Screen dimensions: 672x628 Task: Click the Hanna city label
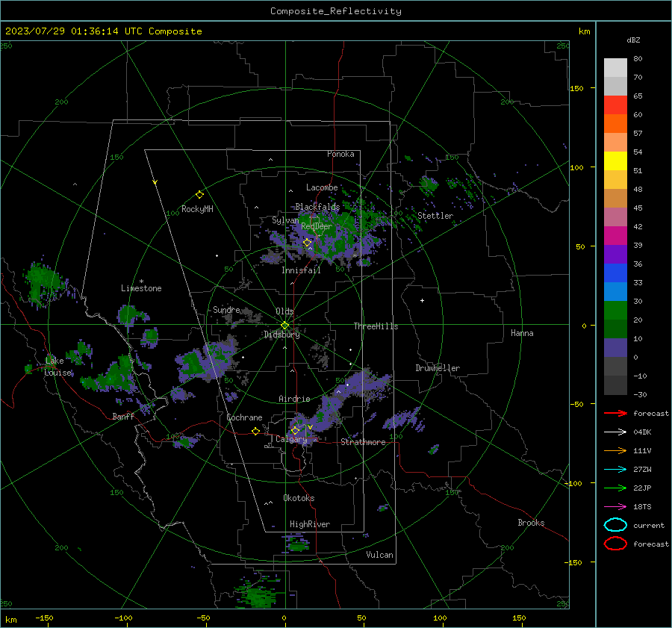click(x=522, y=333)
